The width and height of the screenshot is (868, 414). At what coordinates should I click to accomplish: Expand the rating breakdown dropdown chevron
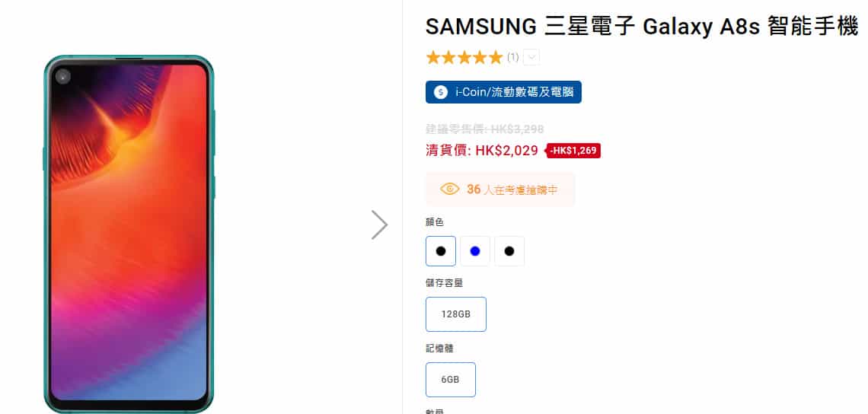point(531,57)
